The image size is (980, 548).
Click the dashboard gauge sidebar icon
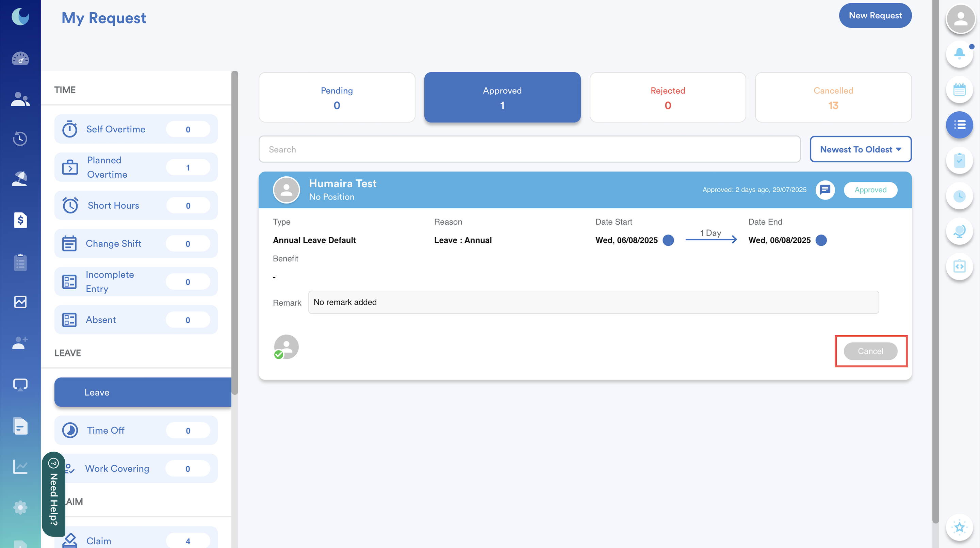pyautogui.click(x=20, y=59)
